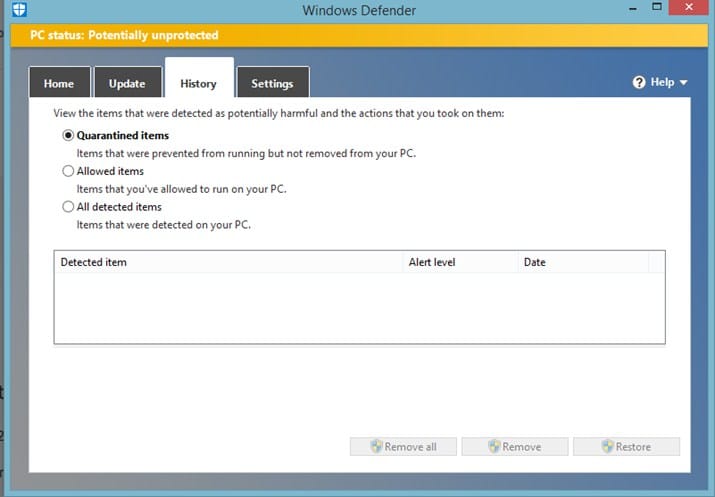Click text 'Items that you've allowed to run on your PC.'
The image size is (715, 497).
181,189
